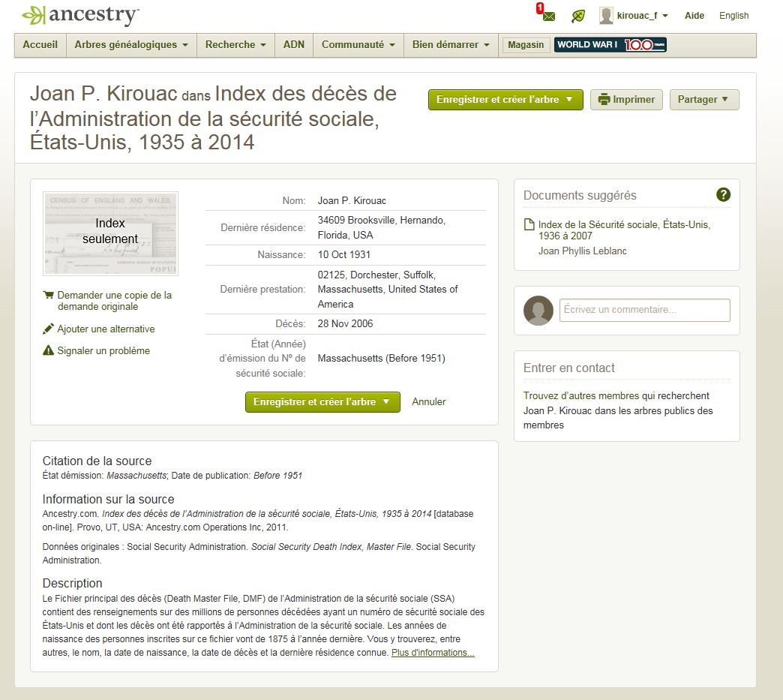The height and width of the screenshot is (700, 783).
Task: Click the commenter avatar silhouette
Action: 538,311
